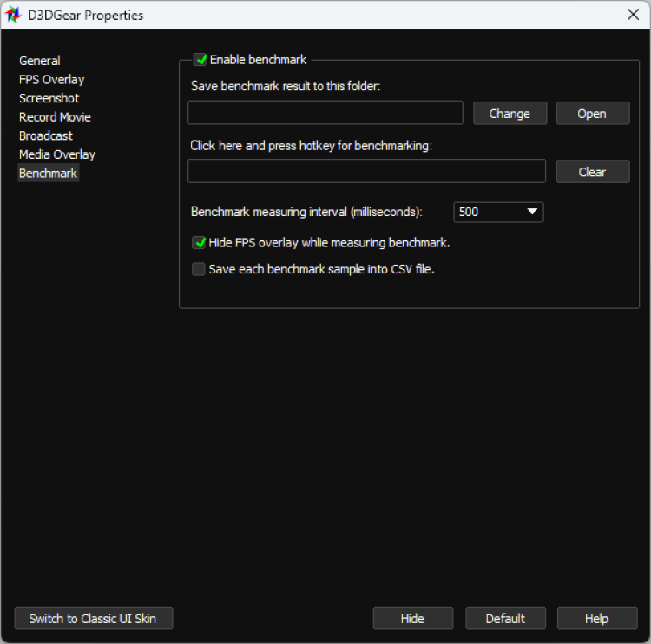Switch to the Broadcast section
Image resolution: width=651 pixels, height=644 pixels.
tap(46, 135)
